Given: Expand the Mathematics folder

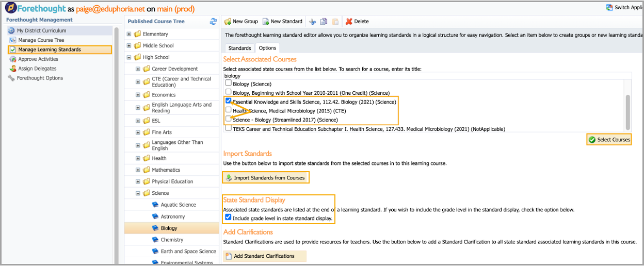Looking at the screenshot, I should [x=138, y=170].
